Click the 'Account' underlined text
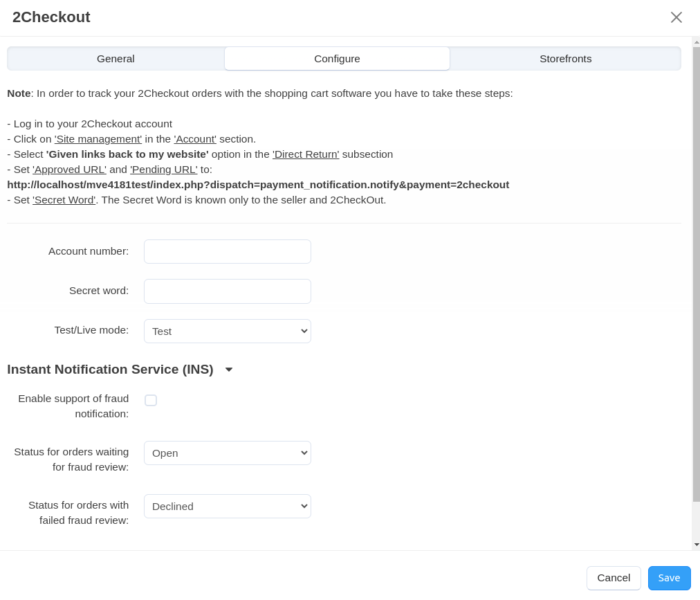700x600 pixels. point(195,139)
